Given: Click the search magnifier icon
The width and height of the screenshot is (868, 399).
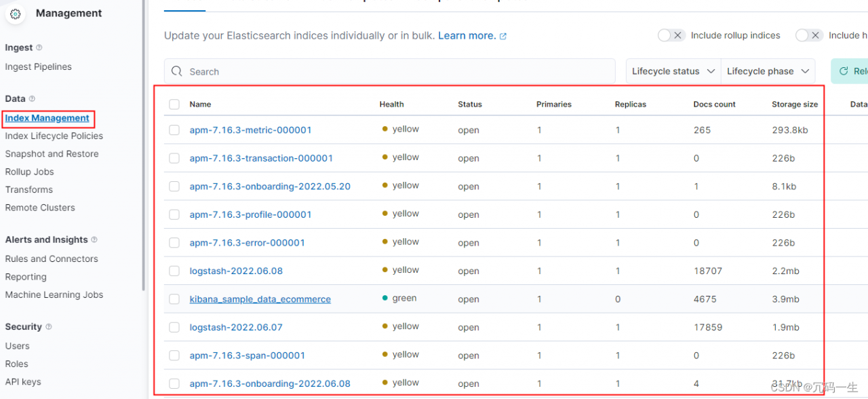Looking at the screenshot, I should [x=177, y=71].
